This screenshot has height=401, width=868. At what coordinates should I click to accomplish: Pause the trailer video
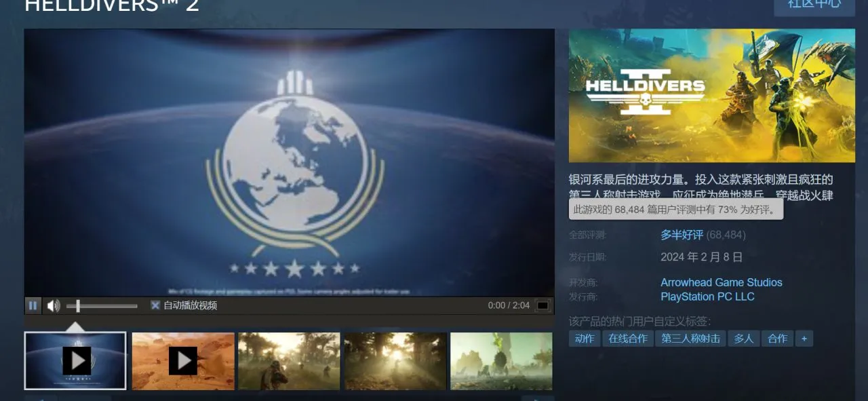(33, 305)
